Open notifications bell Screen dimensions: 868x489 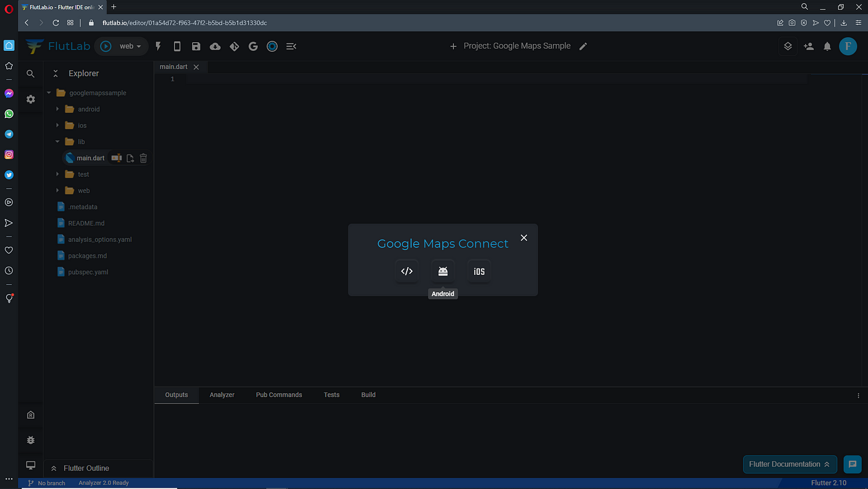click(827, 46)
